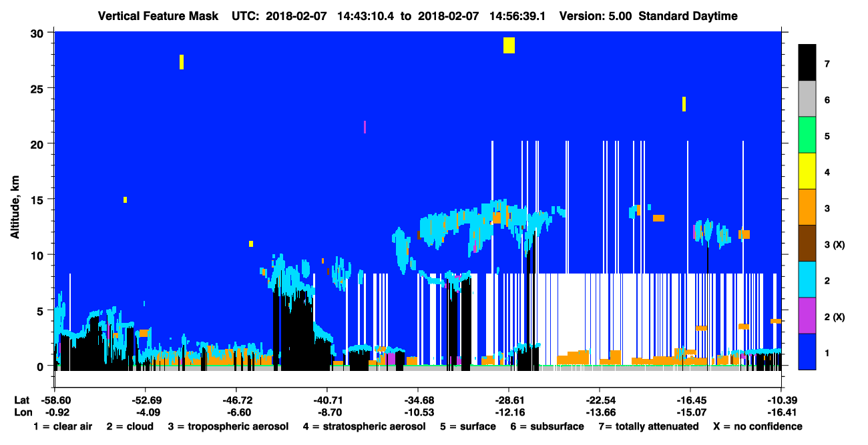Click the altitude tick label '0'

click(41, 366)
